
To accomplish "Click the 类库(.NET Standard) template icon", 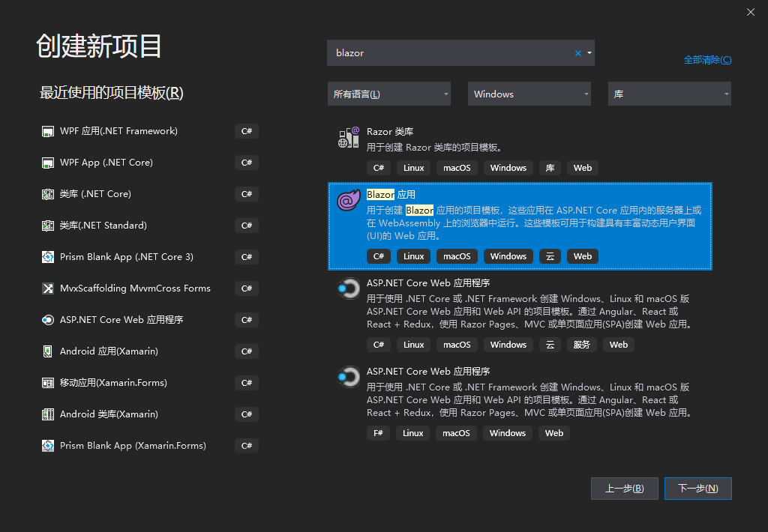I will point(47,225).
